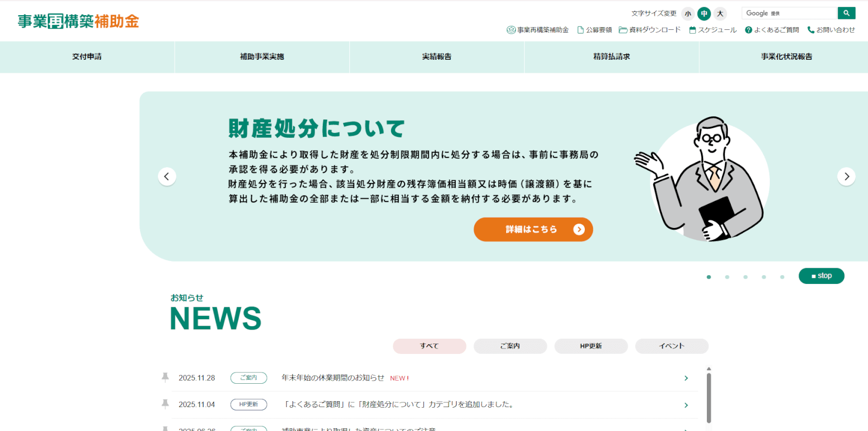Set font size to small (小)

click(x=688, y=14)
